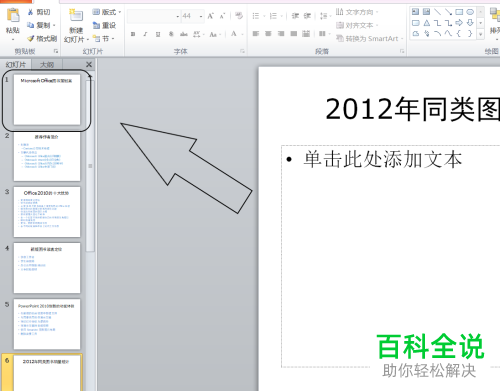Toggle Italic formatting
Viewport: 500px width, 391px height.
point(145,34)
